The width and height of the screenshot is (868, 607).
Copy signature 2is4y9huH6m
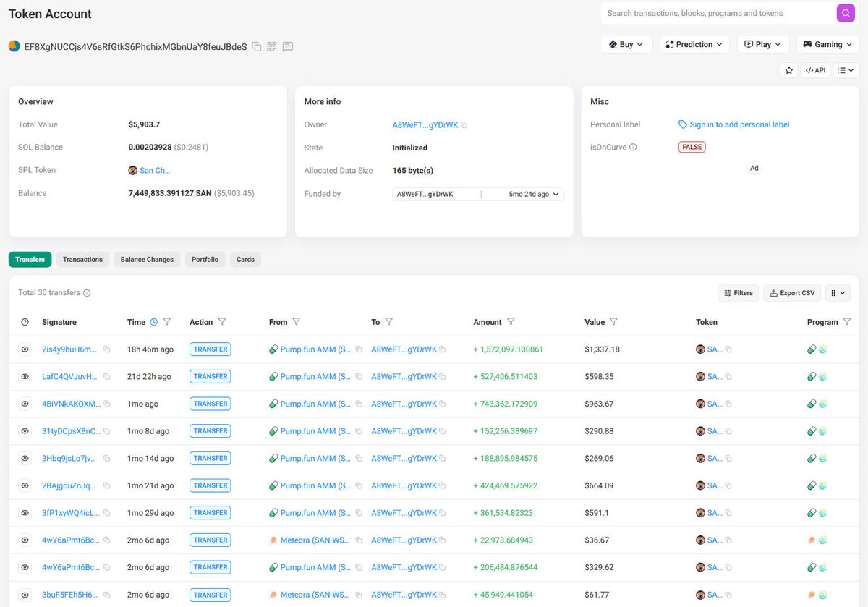point(107,349)
